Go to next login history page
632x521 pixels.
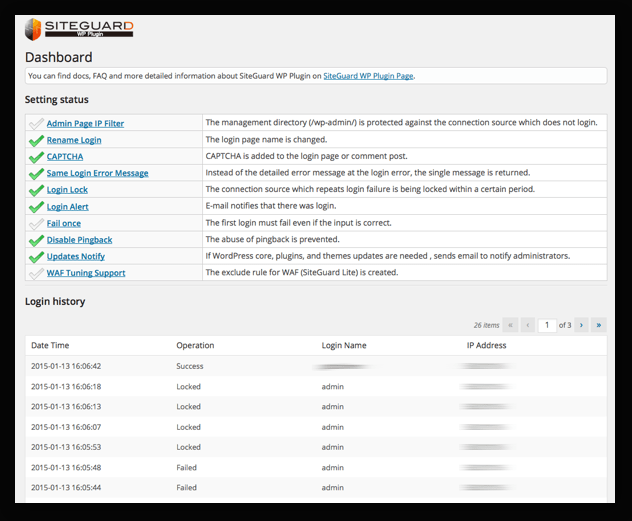tap(581, 325)
